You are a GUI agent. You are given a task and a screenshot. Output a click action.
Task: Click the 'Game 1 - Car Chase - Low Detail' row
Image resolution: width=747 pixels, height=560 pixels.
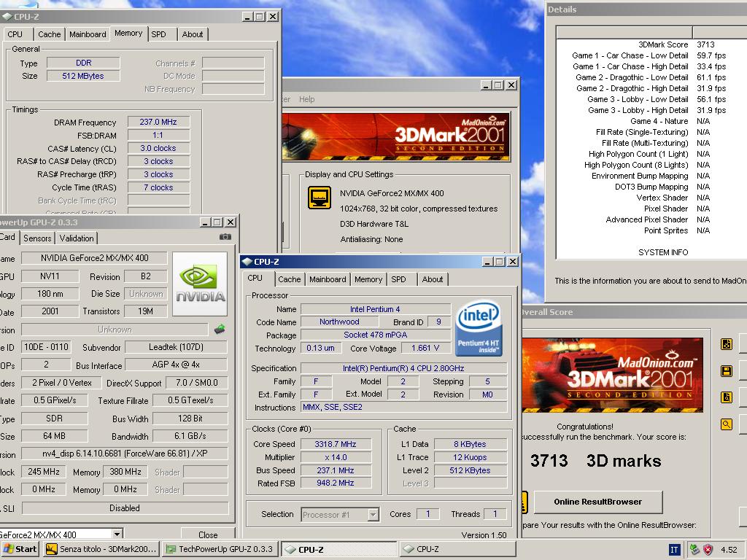pyautogui.click(x=651, y=55)
